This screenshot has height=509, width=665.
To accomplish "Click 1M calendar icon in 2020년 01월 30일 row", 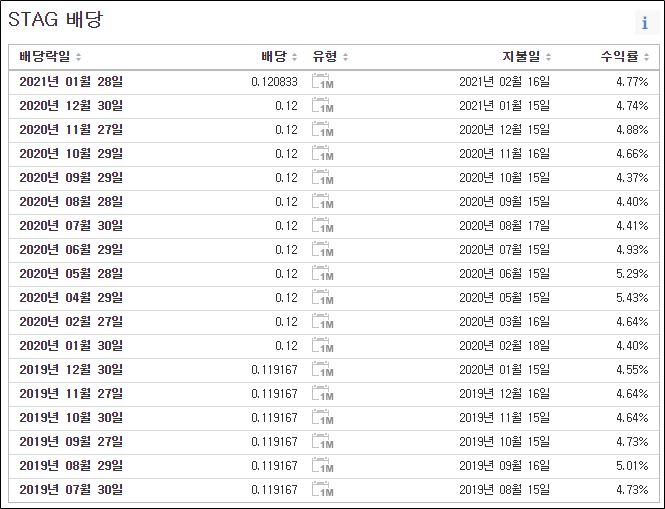I will (x=322, y=345).
